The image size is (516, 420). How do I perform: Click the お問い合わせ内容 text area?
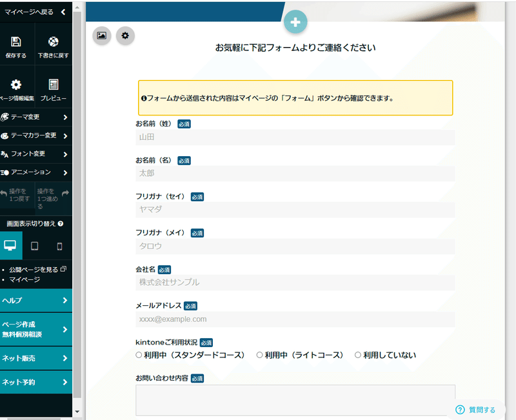tap(295, 400)
